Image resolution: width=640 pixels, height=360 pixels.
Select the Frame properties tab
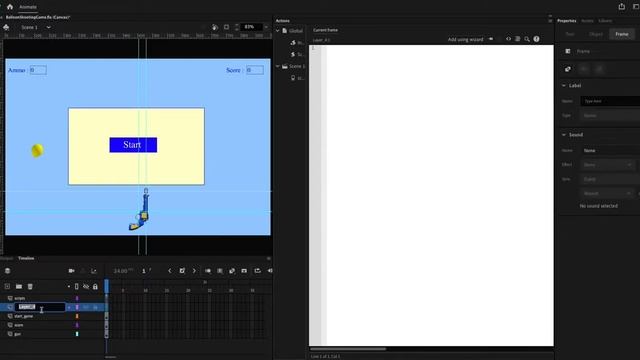622,34
